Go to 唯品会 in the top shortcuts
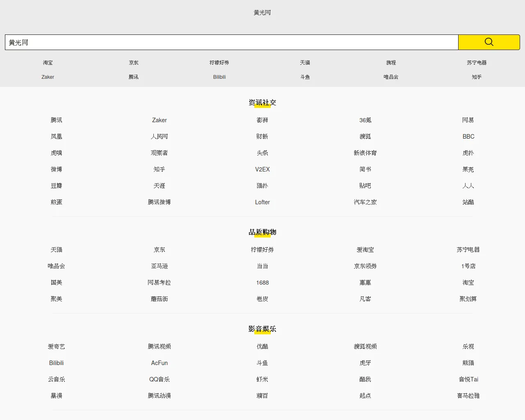 (x=391, y=77)
